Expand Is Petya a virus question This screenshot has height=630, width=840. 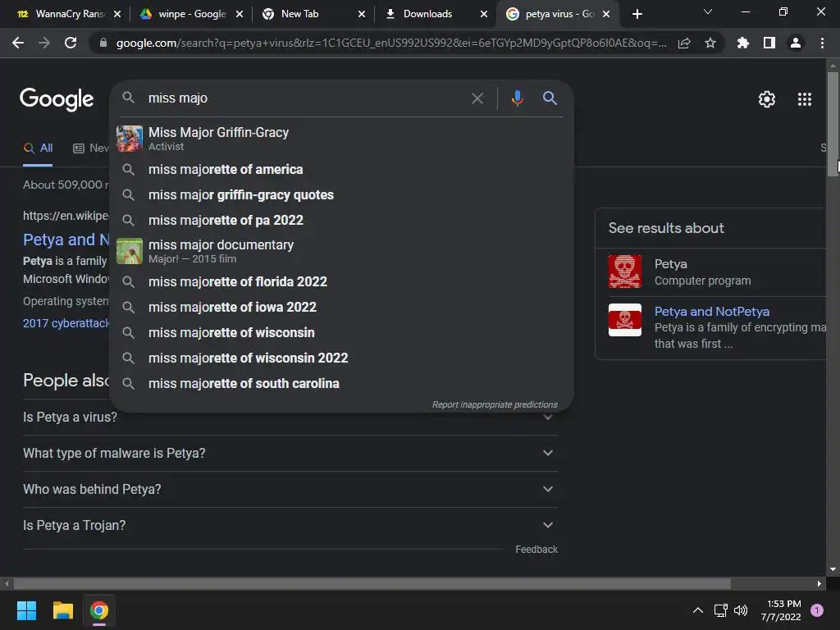click(290, 418)
